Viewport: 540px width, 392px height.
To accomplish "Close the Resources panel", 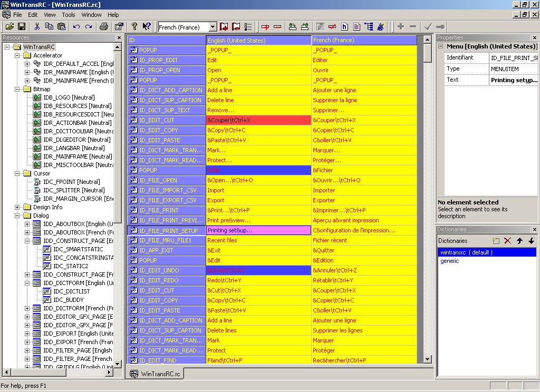I will pyautogui.click(x=119, y=38).
